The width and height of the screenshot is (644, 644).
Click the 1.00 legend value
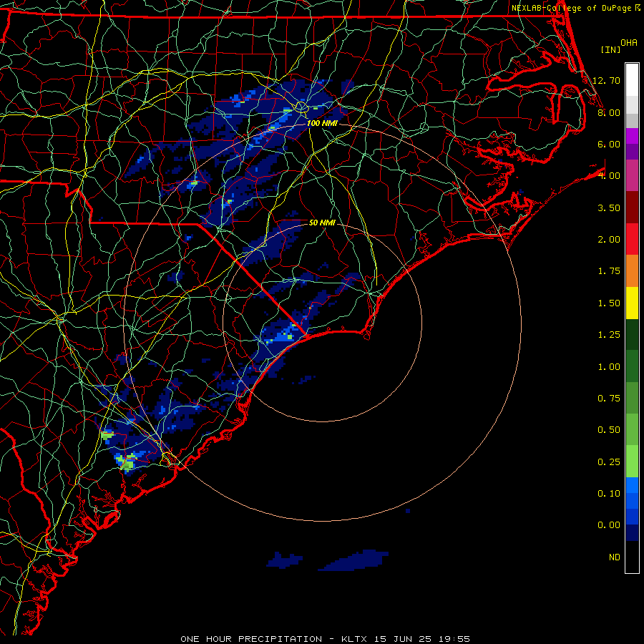pos(609,367)
